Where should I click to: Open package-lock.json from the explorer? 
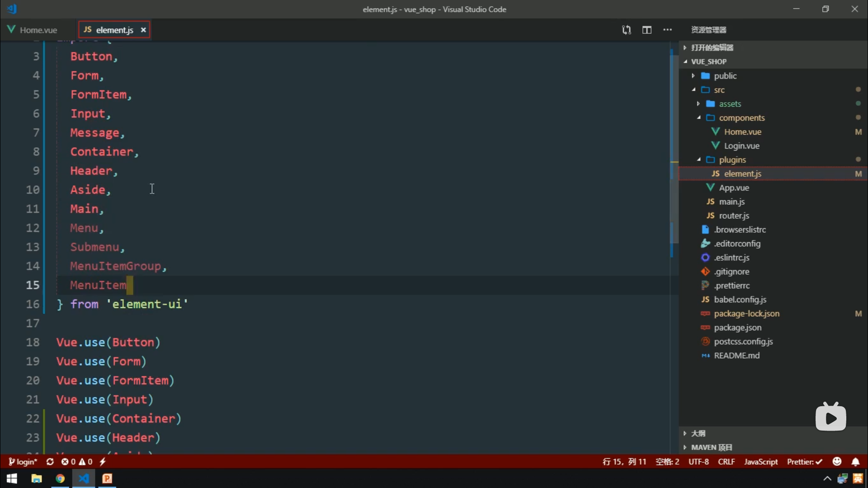click(773, 314)
